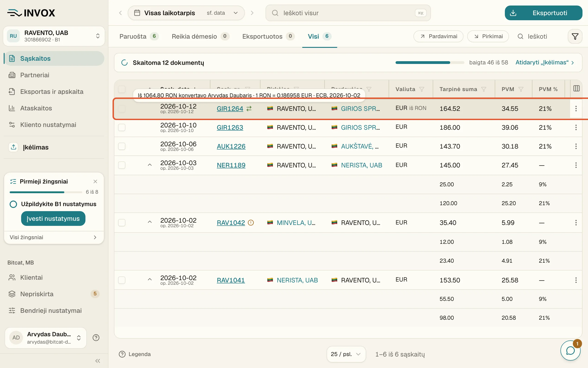The height and width of the screenshot is (368, 588).
Task: Close the Pirmieji žingsniai panel
Action: click(x=95, y=181)
